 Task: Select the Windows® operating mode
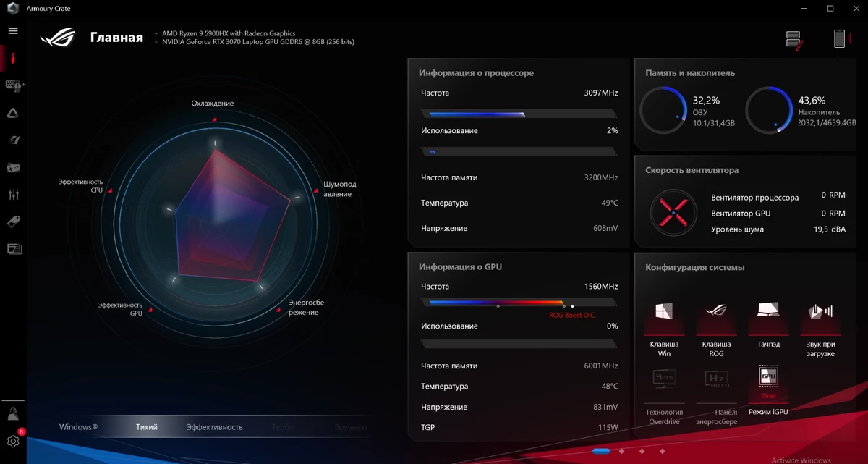coord(78,427)
